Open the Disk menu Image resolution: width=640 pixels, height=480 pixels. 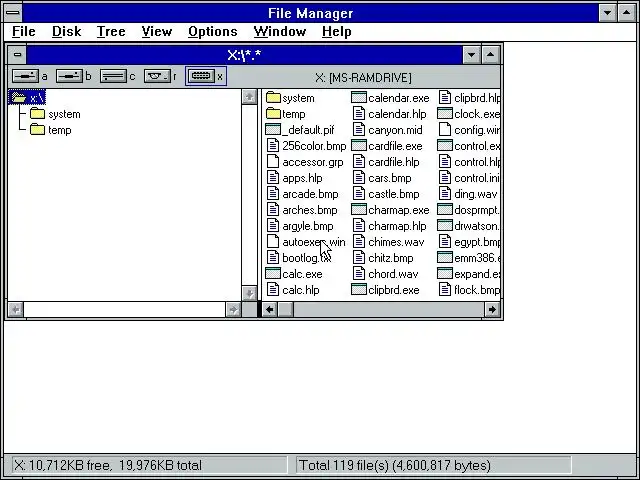(67, 31)
